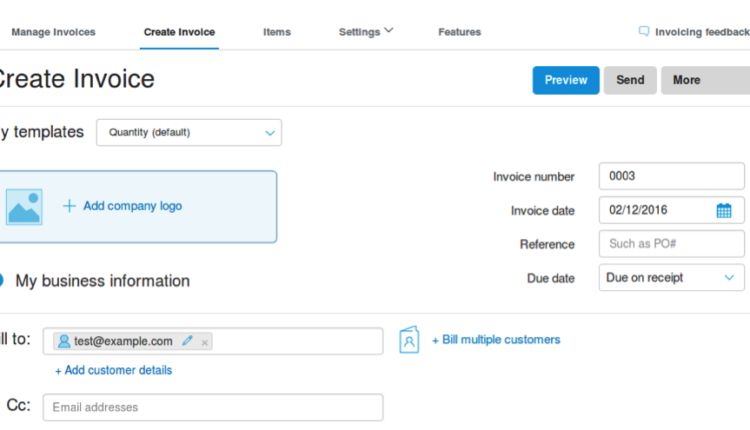Open the More actions button
This screenshot has height=430, width=750.
[x=704, y=80]
